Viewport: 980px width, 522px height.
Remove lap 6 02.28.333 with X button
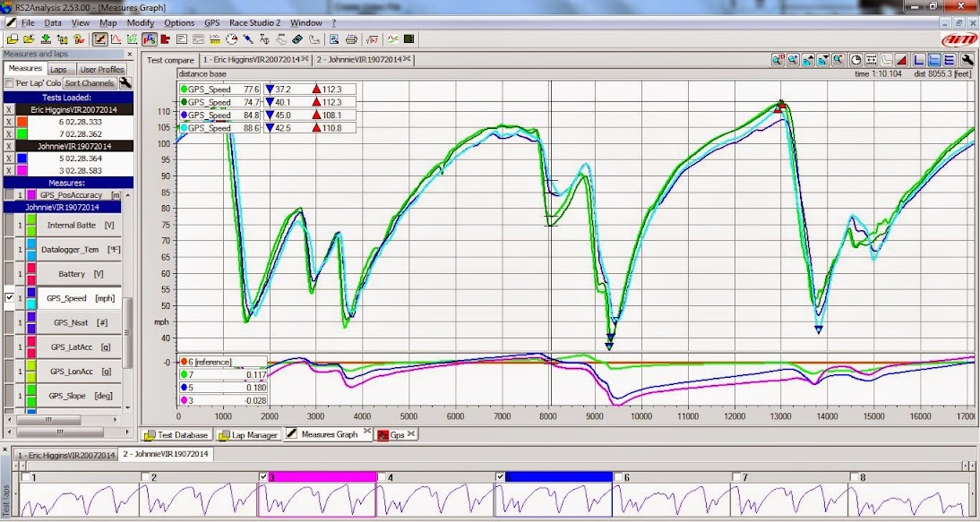pyautogui.click(x=9, y=122)
